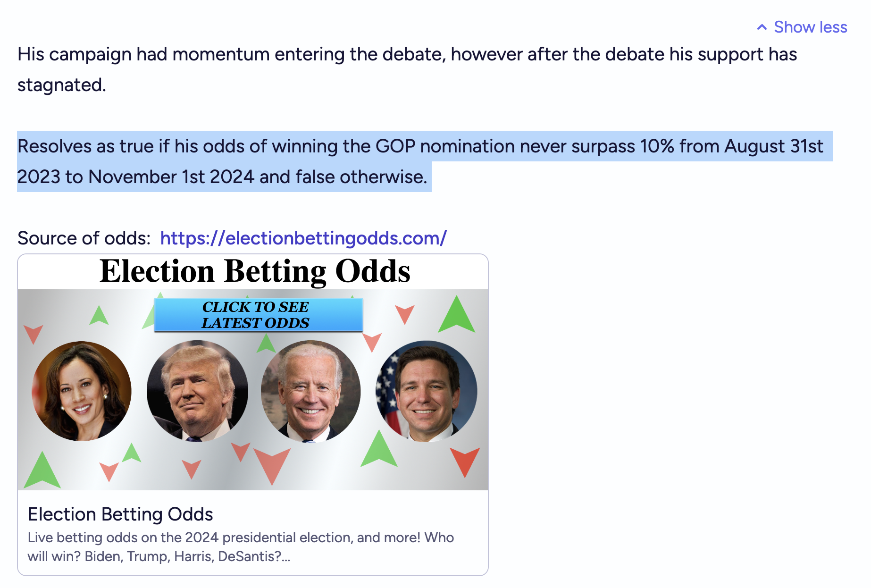Click the Live betting odds preview description
Screen dimensions: 871x588
point(241,547)
